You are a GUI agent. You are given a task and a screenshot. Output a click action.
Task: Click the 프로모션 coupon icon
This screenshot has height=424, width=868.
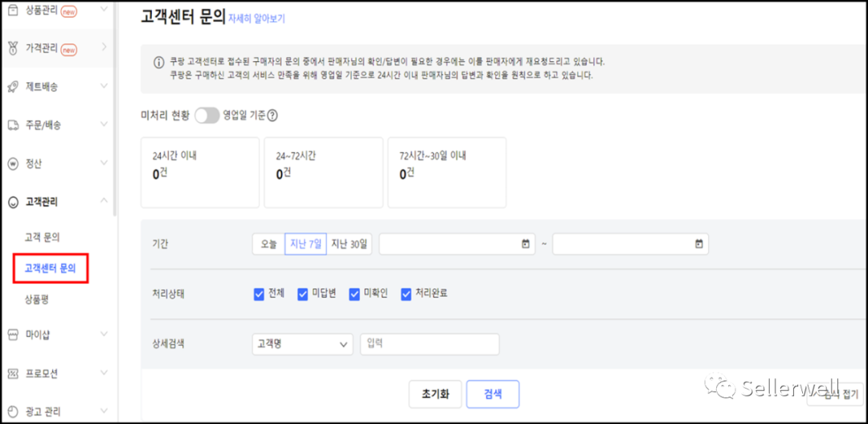tap(13, 373)
